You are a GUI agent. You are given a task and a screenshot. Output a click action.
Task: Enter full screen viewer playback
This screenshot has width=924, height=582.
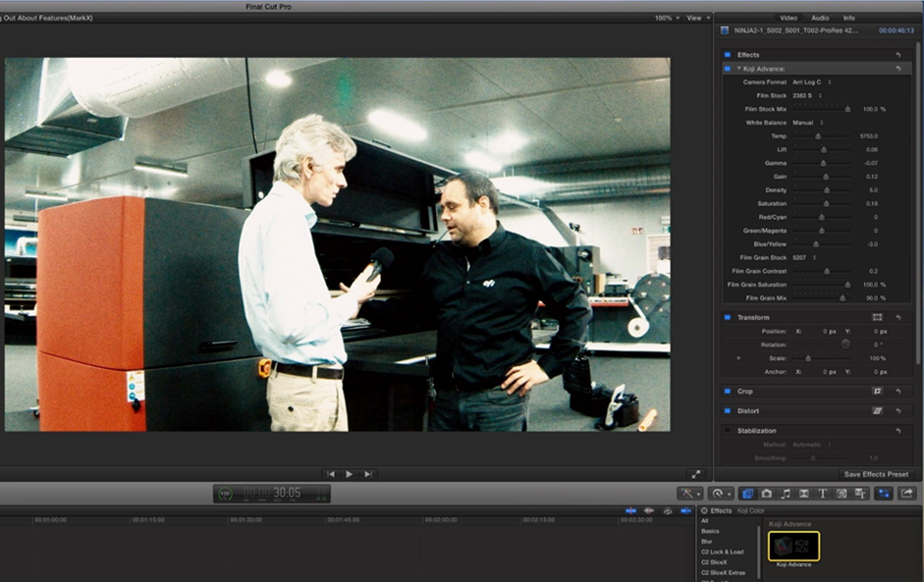696,474
